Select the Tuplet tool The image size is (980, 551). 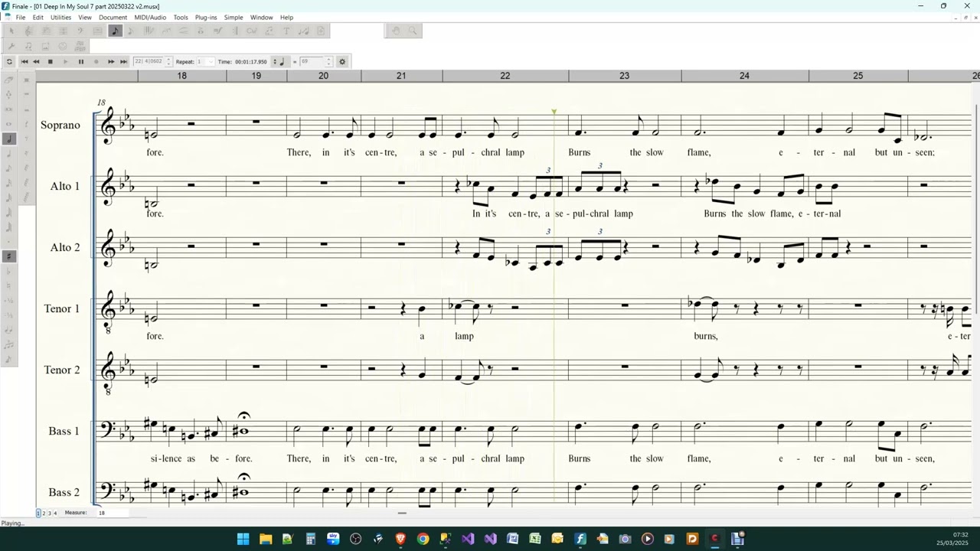166,31
